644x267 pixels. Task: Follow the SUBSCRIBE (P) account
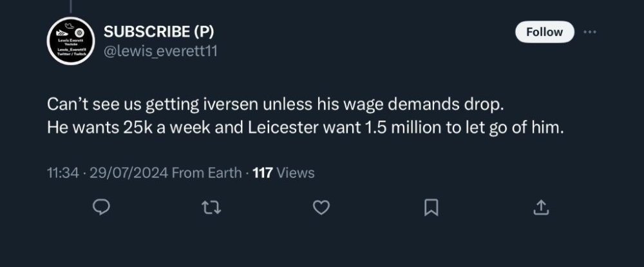point(545,32)
